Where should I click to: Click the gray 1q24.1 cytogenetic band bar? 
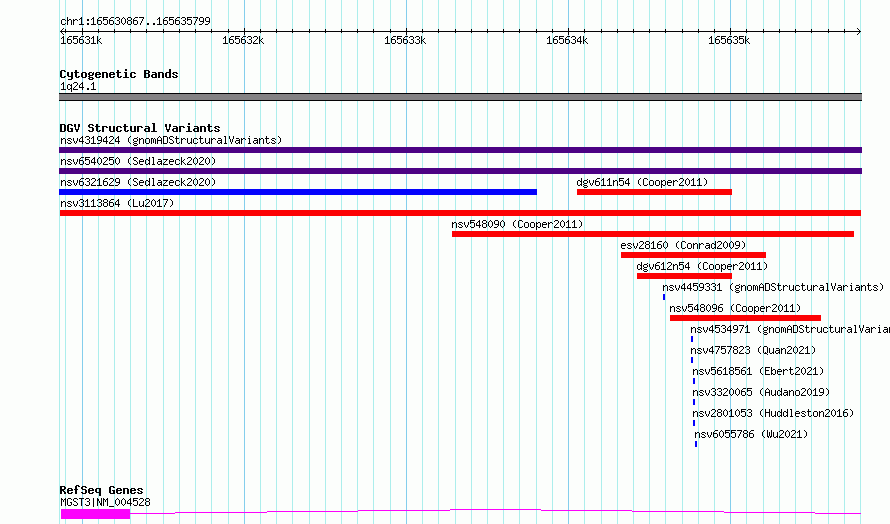click(x=460, y=97)
